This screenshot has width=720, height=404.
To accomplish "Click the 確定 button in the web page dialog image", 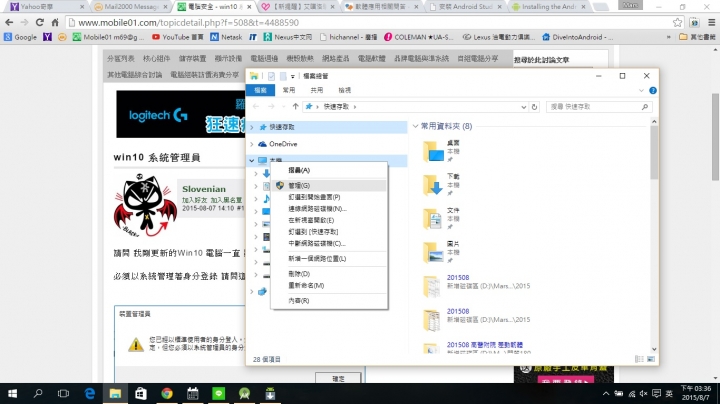I will coord(338,379).
